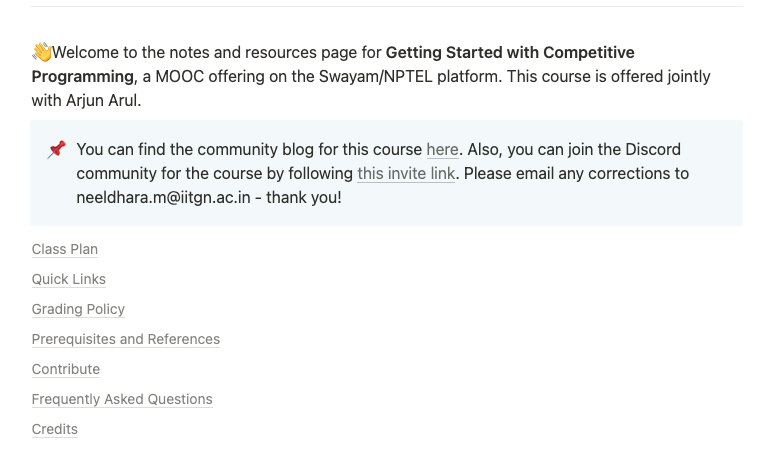Click the 'thank you!' text in callout

coord(304,198)
